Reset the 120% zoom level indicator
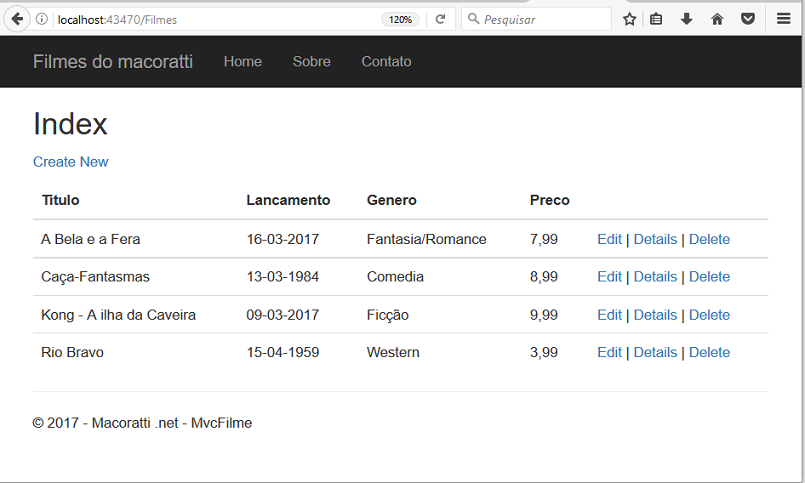 tap(400, 20)
